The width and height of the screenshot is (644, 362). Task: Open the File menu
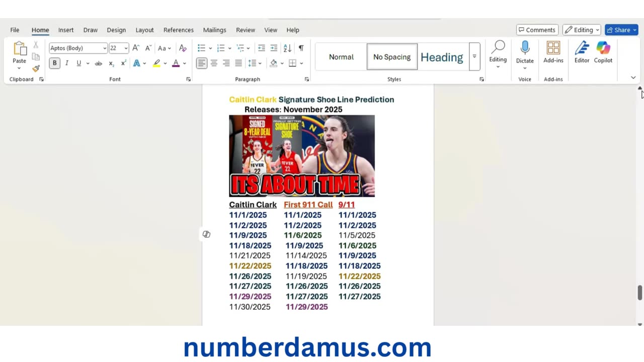15,30
